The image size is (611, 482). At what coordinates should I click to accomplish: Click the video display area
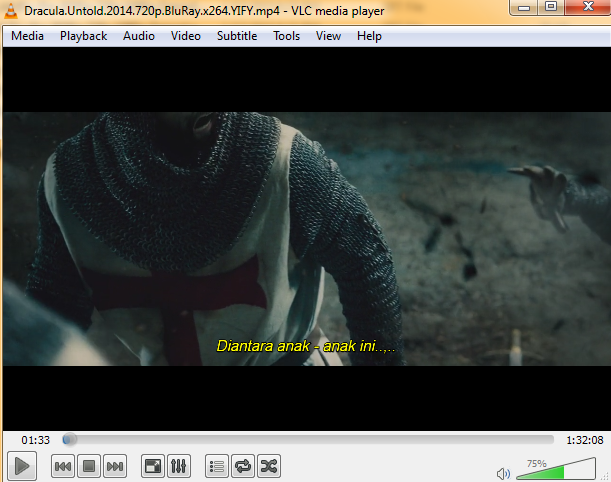pyautogui.click(x=307, y=239)
